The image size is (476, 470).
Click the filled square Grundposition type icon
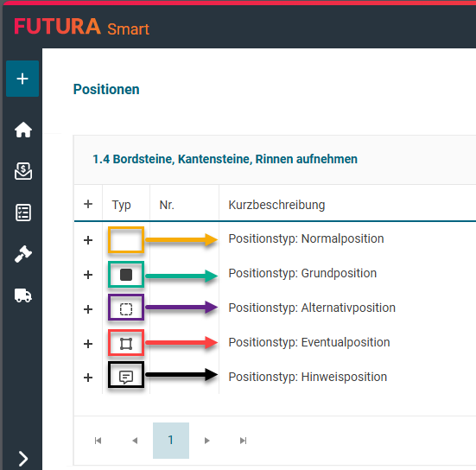126,275
